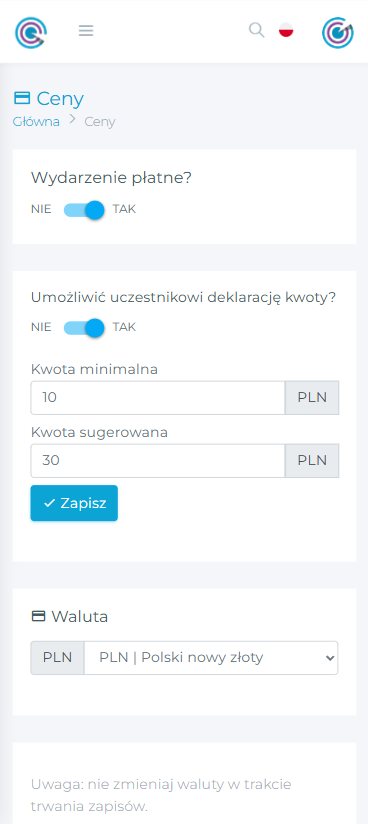Go to Główna breadcrumb link

[x=36, y=121]
